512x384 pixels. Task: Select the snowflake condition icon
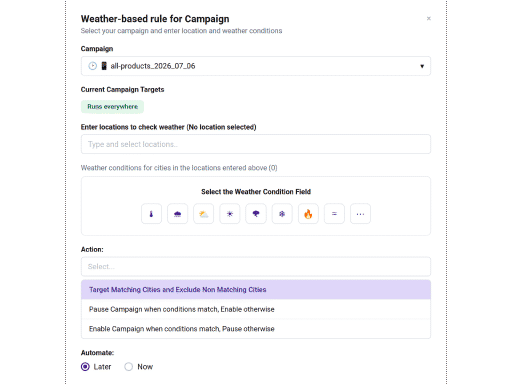(x=282, y=214)
